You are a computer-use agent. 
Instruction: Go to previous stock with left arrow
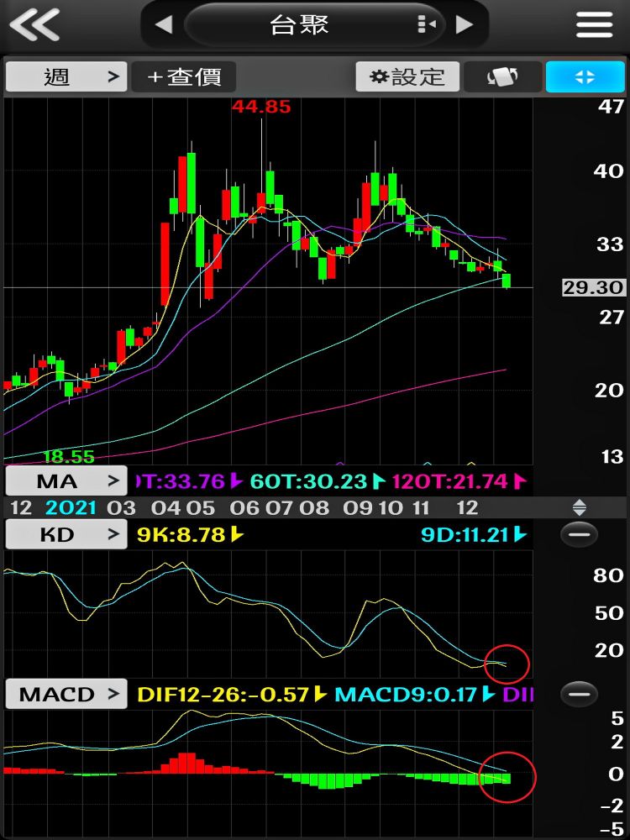pos(164,25)
